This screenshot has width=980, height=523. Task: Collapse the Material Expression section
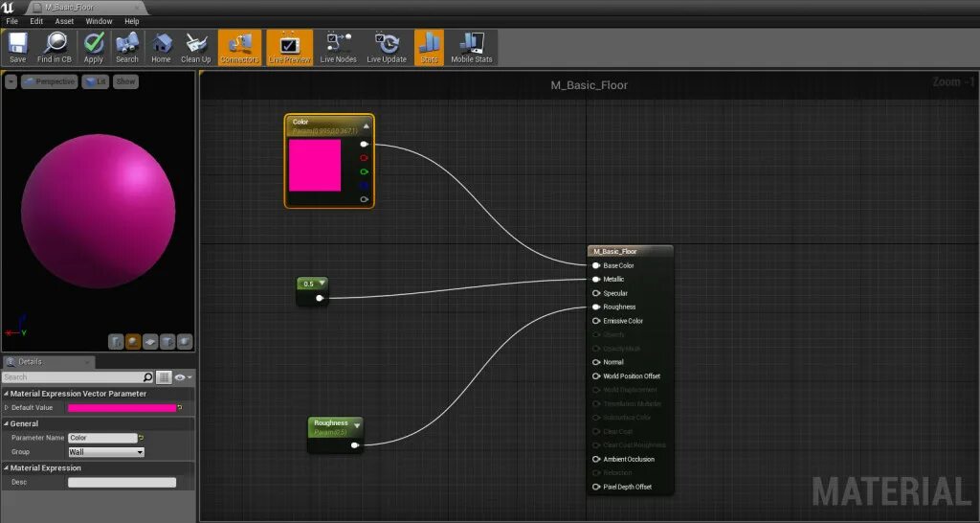point(7,468)
